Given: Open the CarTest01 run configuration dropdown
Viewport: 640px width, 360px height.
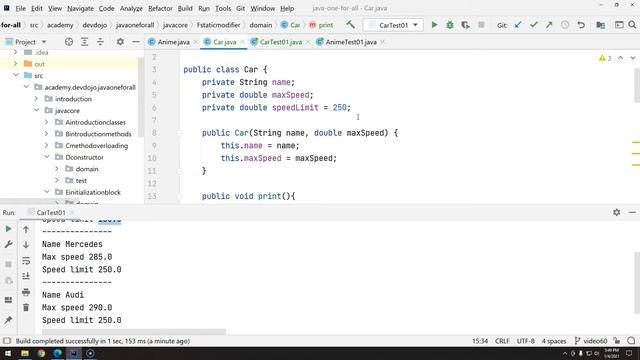Looking at the screenshot, I should 393,25.
